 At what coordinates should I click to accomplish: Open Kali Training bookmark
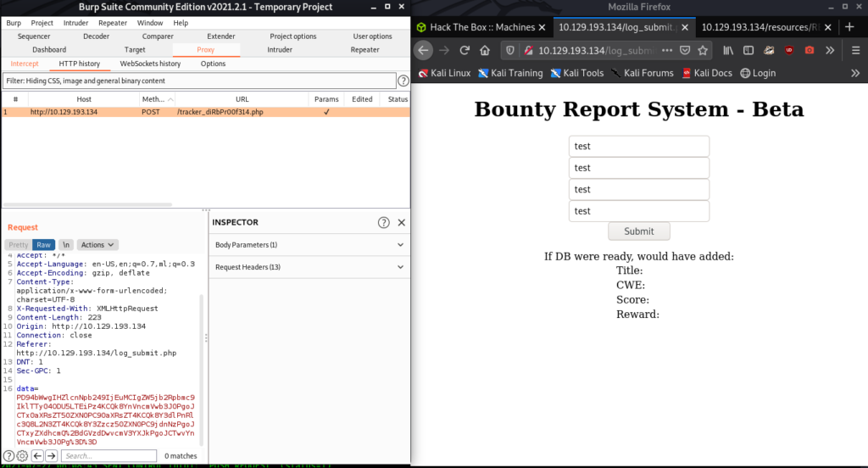pos(510,73)
